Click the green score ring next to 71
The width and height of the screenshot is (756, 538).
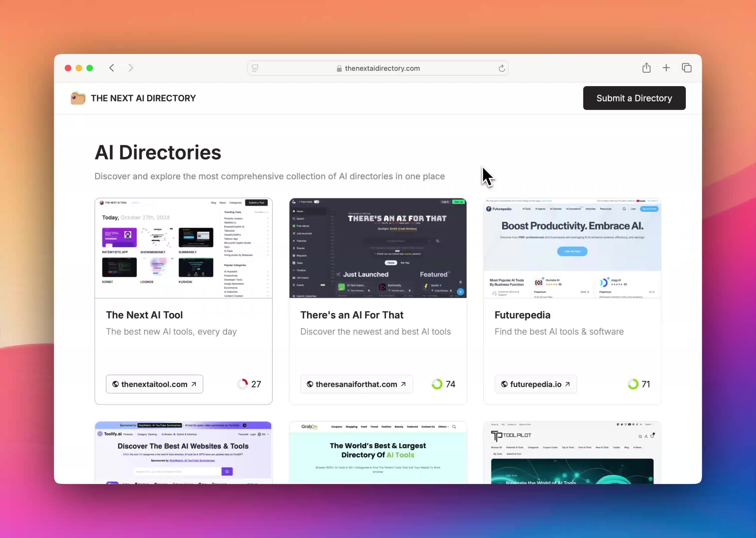(633, 384)
